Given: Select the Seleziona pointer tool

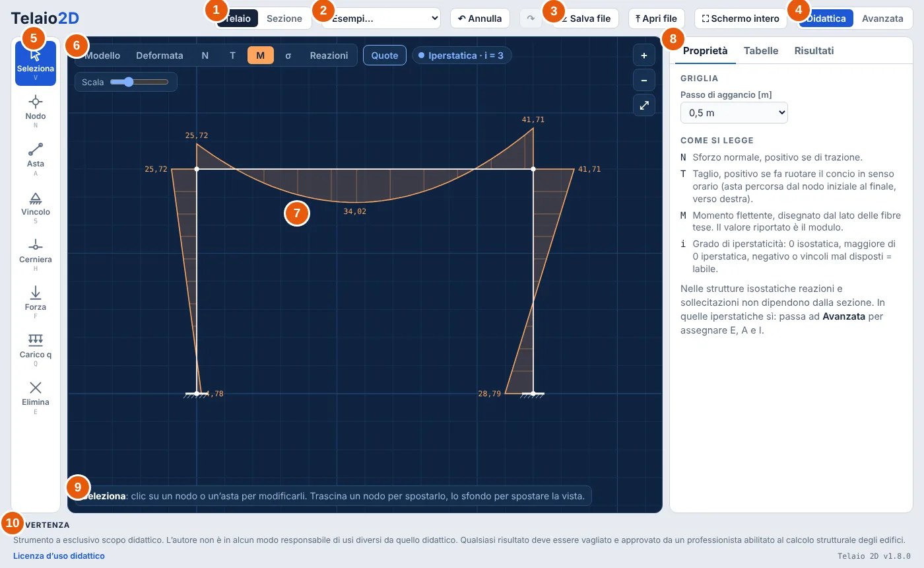Looking at the screenshot, I should (x=36, y=63).
